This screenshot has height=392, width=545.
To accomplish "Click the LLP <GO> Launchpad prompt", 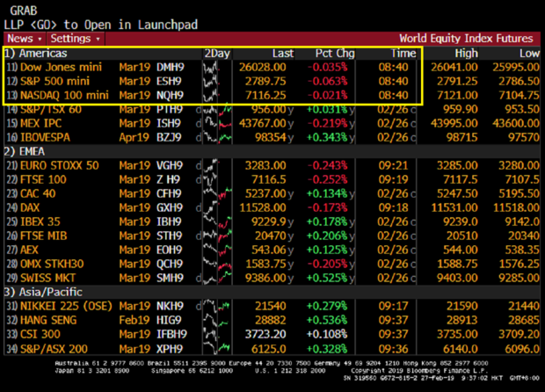I will [101, 25].
